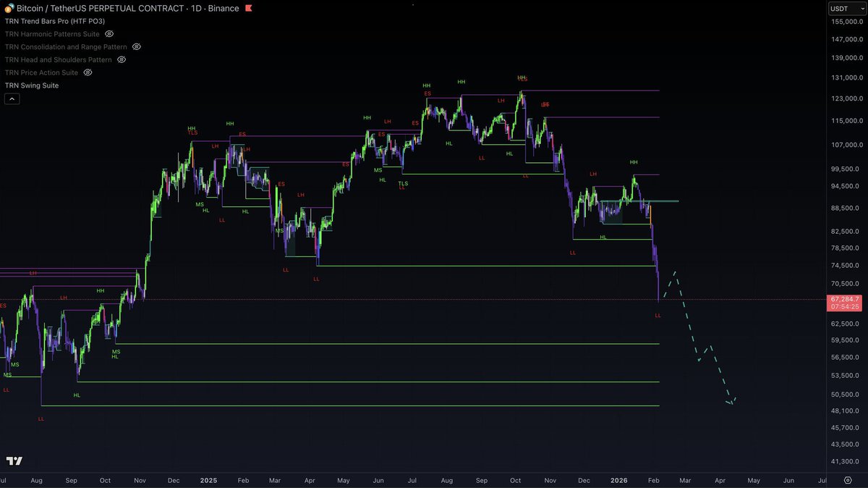Click the 78,500.0 price axis label
868x488 pixels.
845,248
